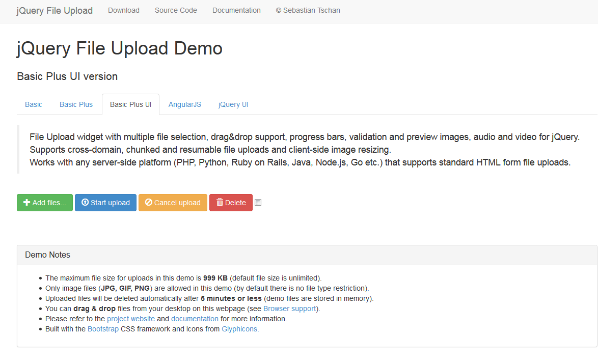Click the plus icon on Add files button
The width and height of the screenshot is (598, 364).
26,203
